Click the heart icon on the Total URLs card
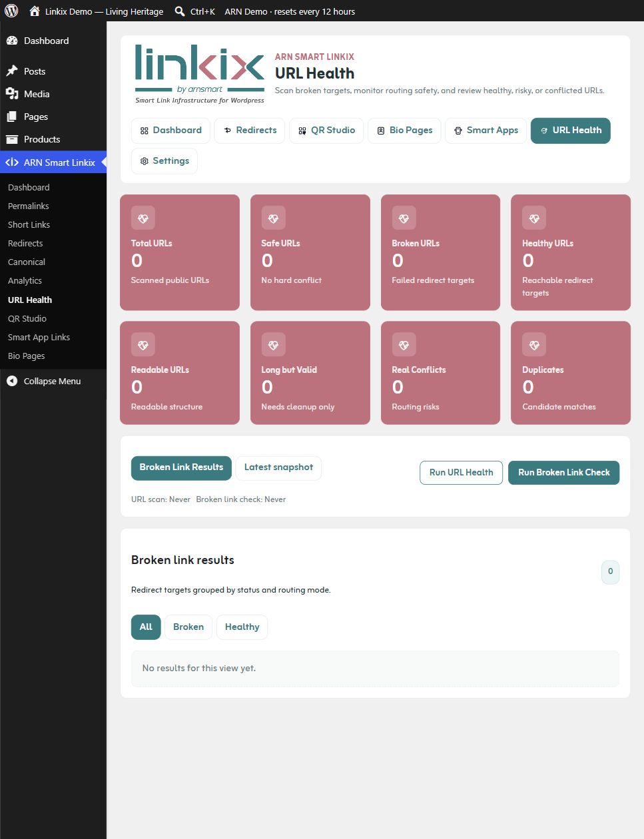 pos(143,218)
